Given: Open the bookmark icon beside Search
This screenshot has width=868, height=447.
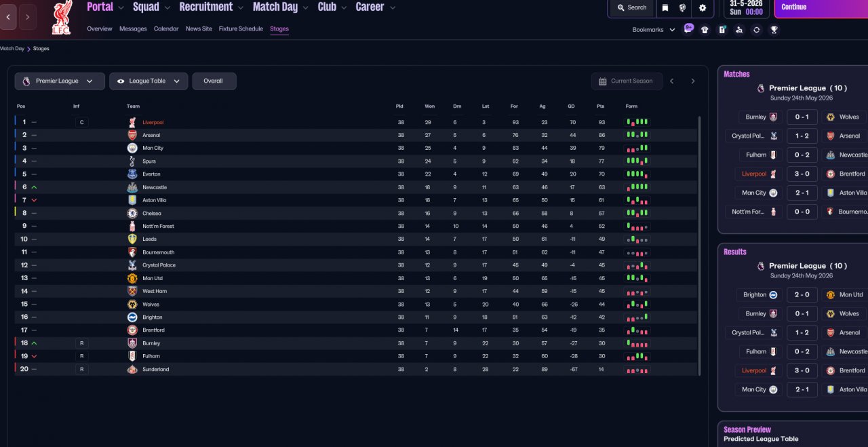Looking at the screenshot, I should [x=665, y=8].
